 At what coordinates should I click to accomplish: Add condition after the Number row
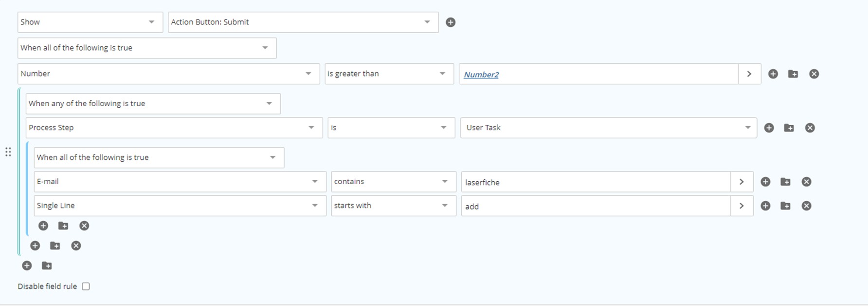(x=773, y=74)
